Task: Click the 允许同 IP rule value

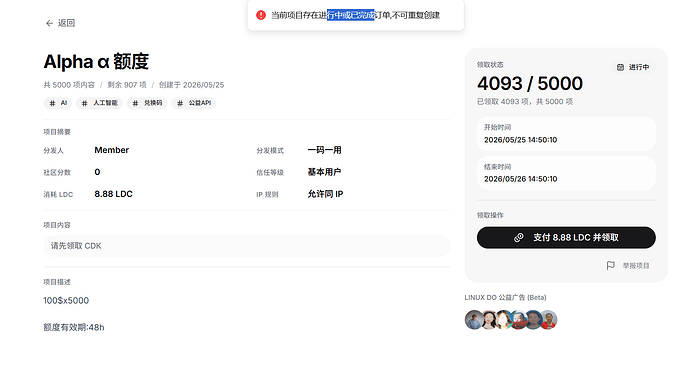Action: point(326,194)
